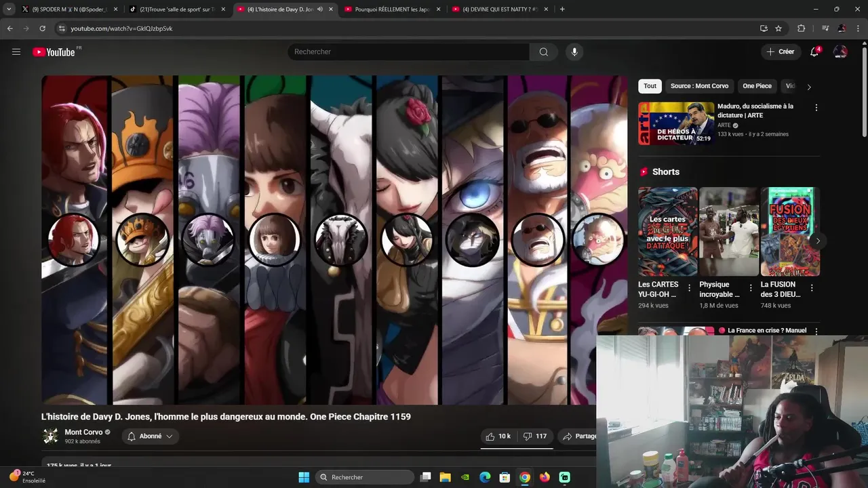This screenshot has height=488, width=868.
Task: Start voice search with microphone icon
Action: pyautogui.click(x=574, y=52)
